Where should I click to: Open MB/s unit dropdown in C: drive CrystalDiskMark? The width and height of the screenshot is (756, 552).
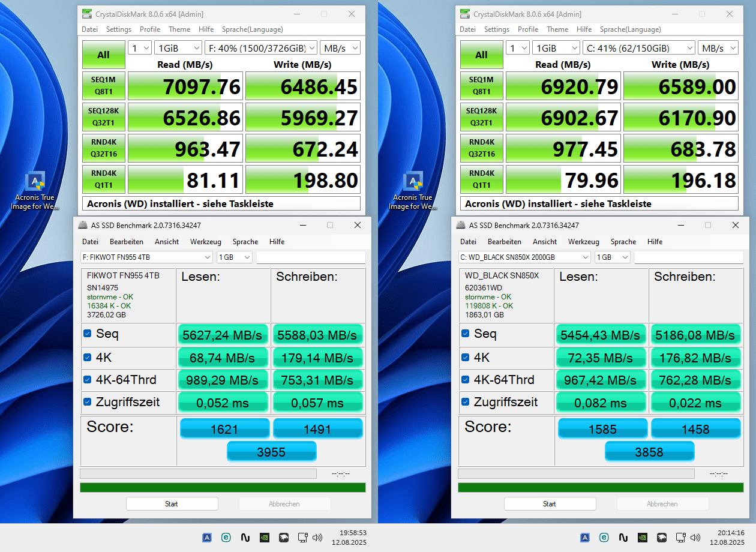tap(718, 48)
